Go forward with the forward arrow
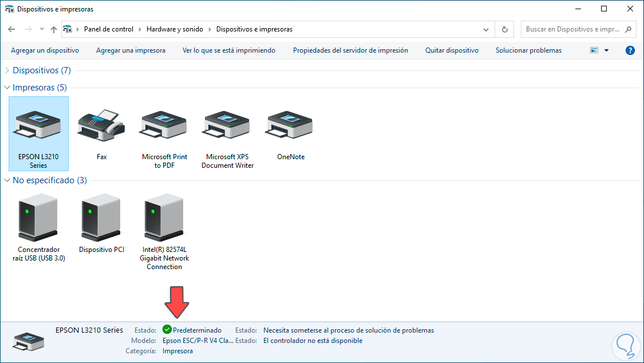This screenshot has width=644, height=363. click(29, 29)
